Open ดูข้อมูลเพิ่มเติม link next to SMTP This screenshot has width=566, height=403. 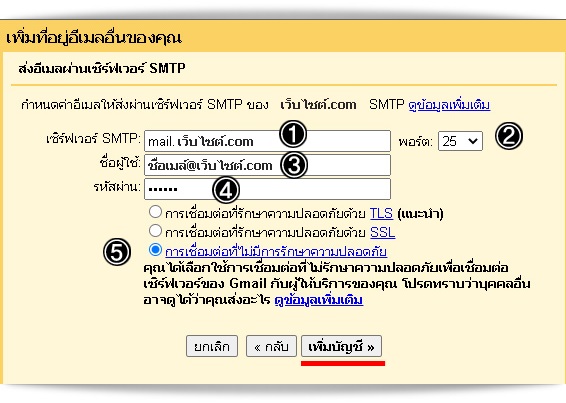449,105
